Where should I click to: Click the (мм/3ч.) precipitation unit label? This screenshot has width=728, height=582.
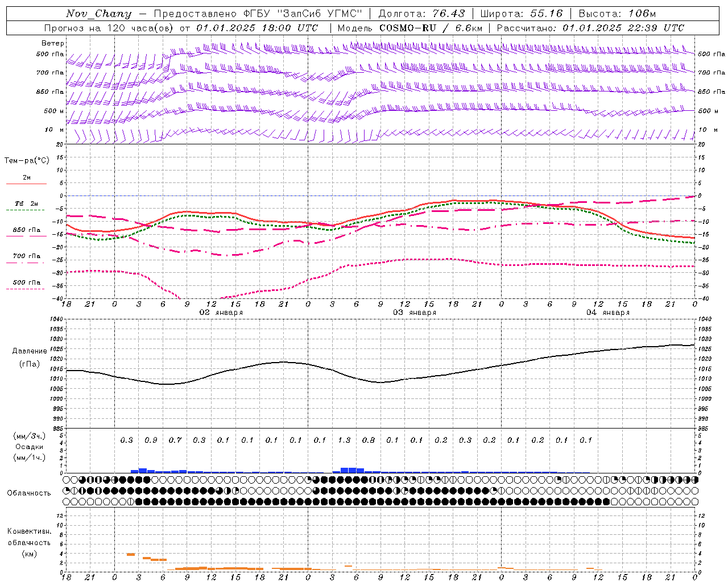coord(30,436)
